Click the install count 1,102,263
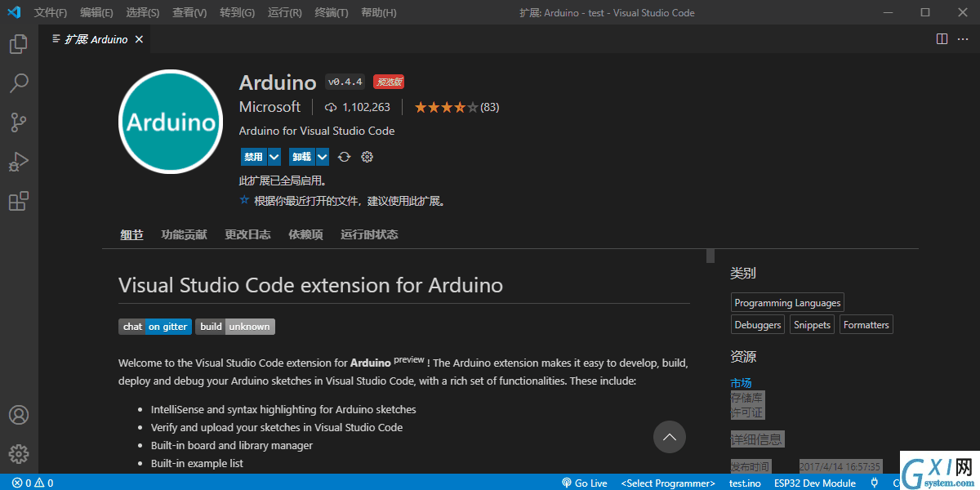980x490 pixels. (358, 107)
